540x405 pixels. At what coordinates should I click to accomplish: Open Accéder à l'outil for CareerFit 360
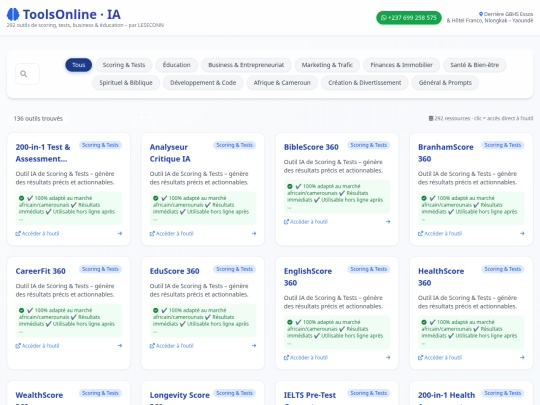(37, 346)
